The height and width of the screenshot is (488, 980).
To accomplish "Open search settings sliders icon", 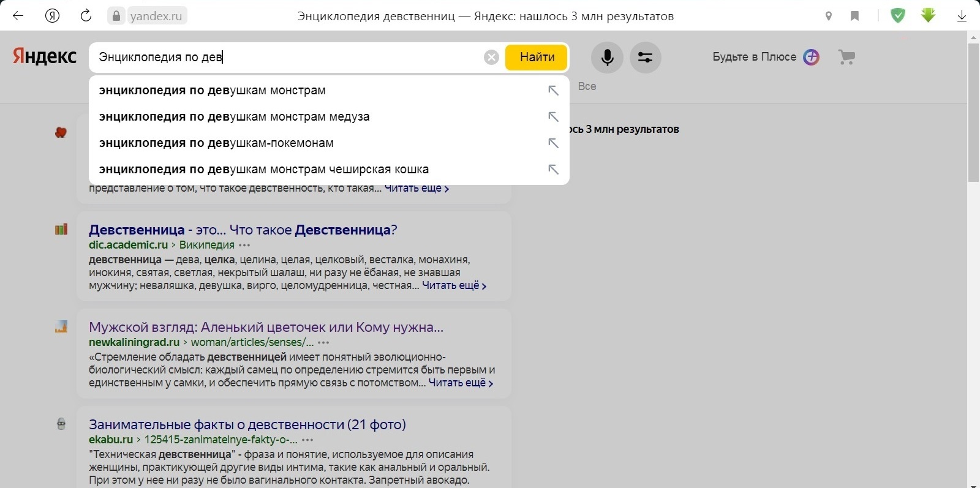I will (x=645, y=58).
